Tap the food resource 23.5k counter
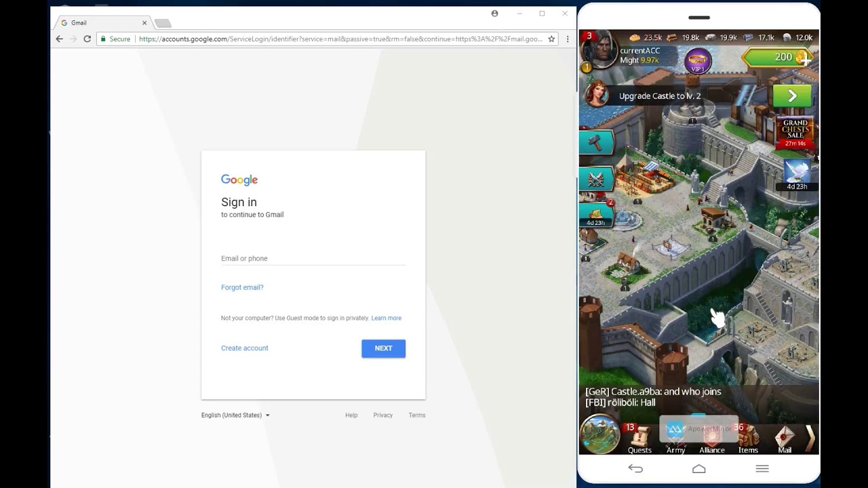The height and width of the screenshot is (488, 868). [646, 38]
